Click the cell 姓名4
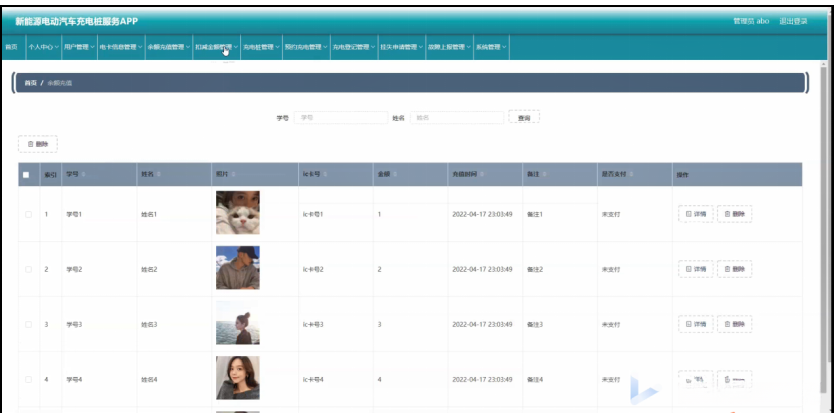Image resolution: width=834 pixels, height=413 pixels. point(149,379)
